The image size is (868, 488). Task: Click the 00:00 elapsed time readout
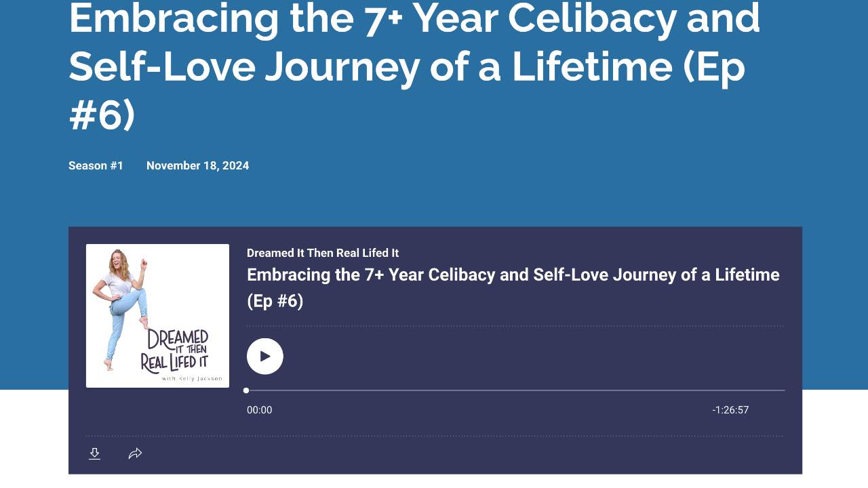click(259, 410)
